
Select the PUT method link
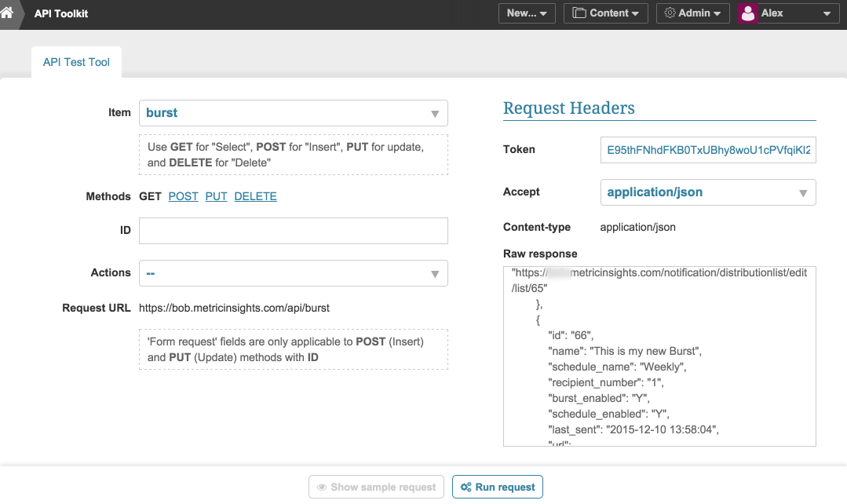coord(216,196)
